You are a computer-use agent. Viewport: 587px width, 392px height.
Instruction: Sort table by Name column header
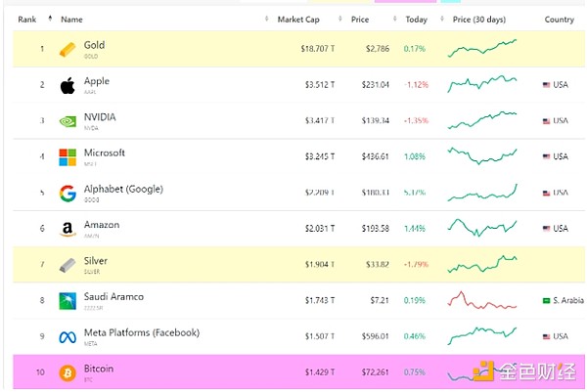[71, 20]
